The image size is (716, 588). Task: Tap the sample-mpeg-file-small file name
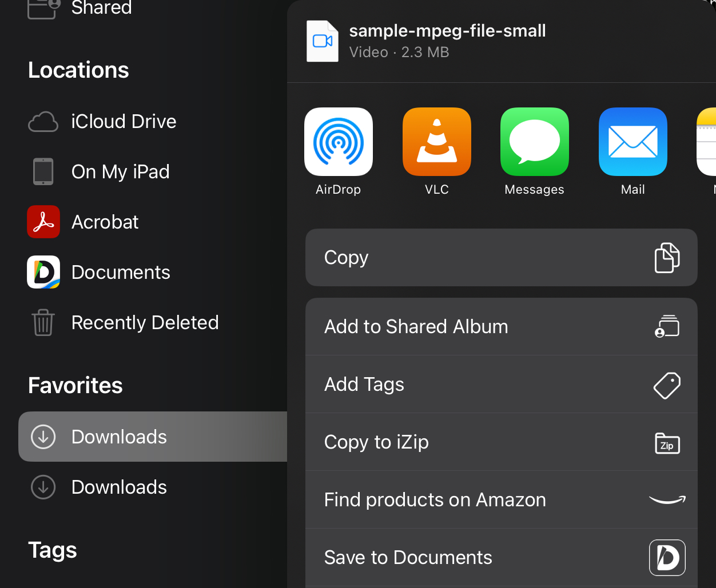click(x=447, y=31)
